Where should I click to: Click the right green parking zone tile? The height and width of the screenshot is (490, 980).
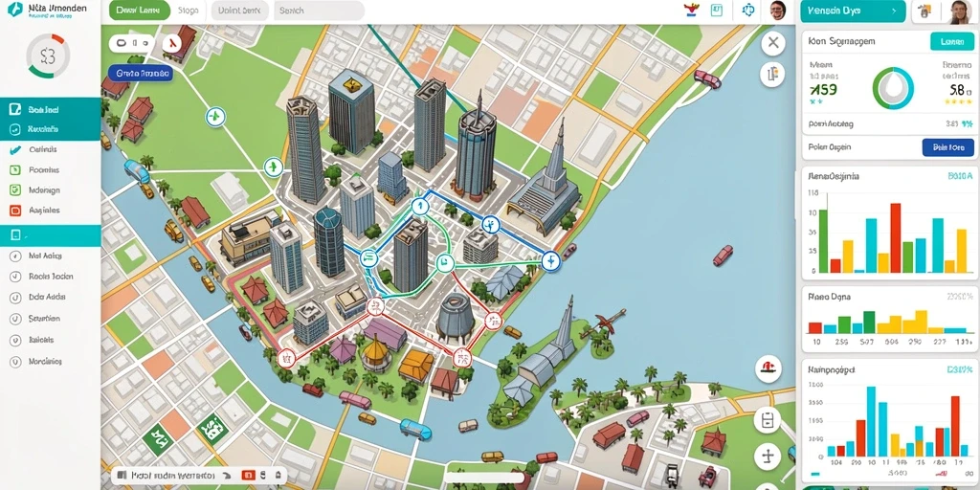pyautogui.click(x=212, y=428)
